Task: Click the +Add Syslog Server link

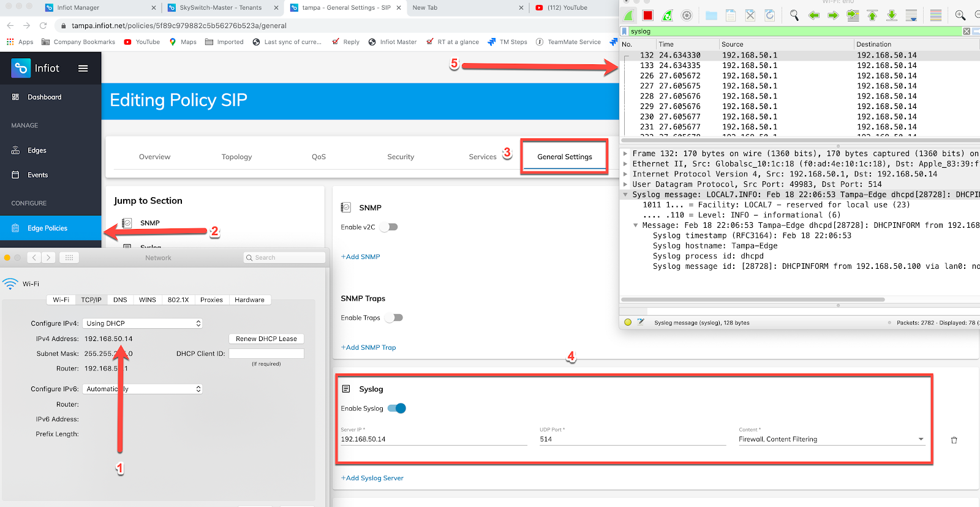Action: point(372,478)
